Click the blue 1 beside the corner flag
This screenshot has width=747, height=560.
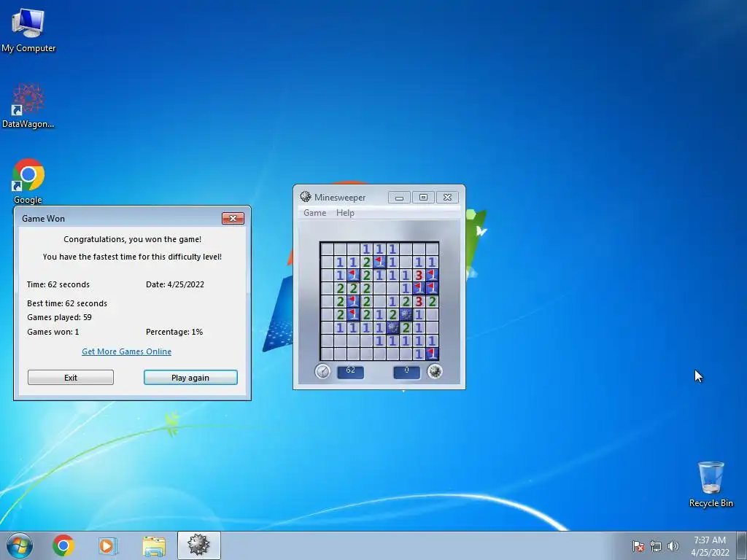click(x=419, y=354)
